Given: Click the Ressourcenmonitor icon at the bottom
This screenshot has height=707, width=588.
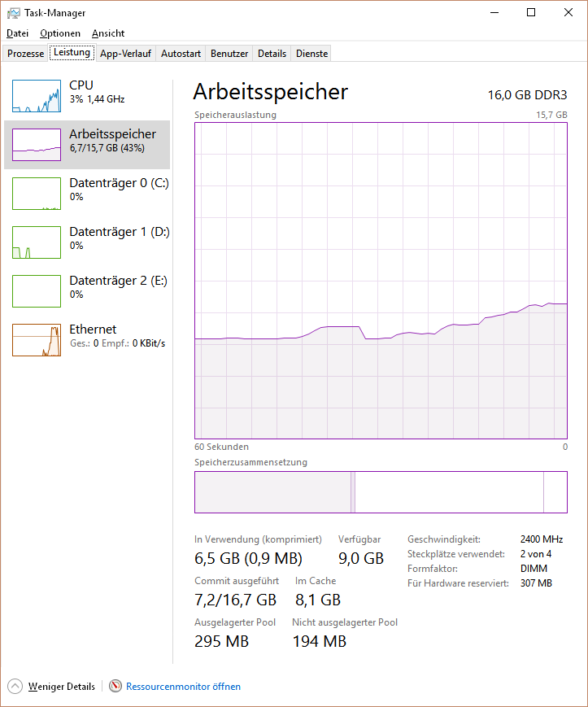Looking at the screenshot, I should pos(115,687).
